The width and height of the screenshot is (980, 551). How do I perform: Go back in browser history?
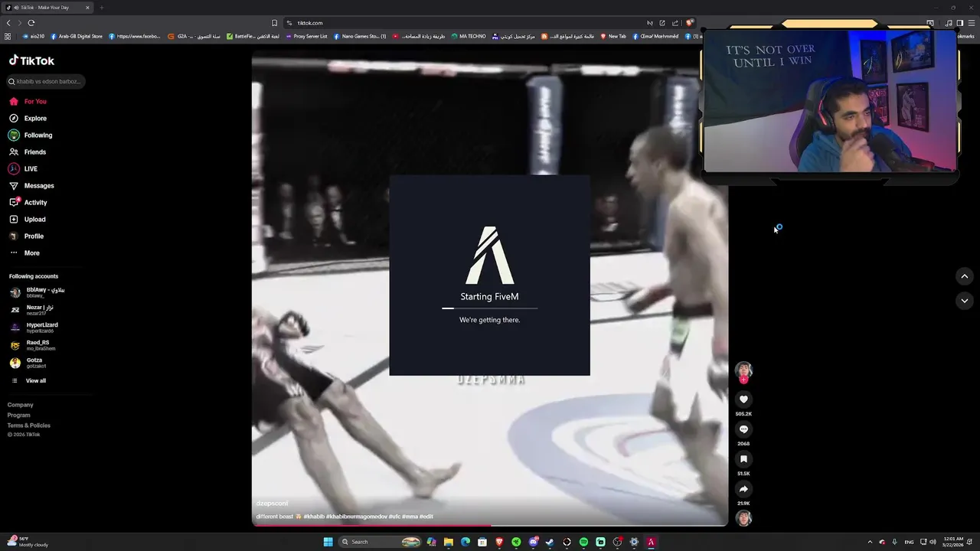tap(8, 23)
